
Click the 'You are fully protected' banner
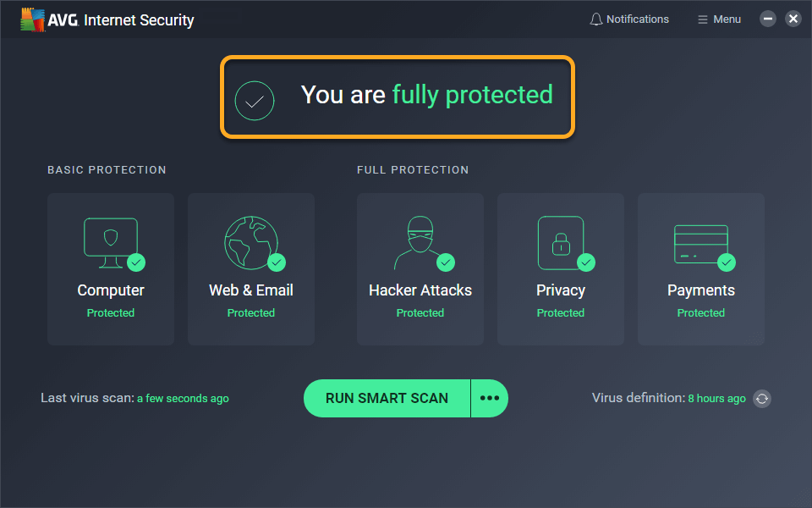pyautogui.click(x=398, y=96)
